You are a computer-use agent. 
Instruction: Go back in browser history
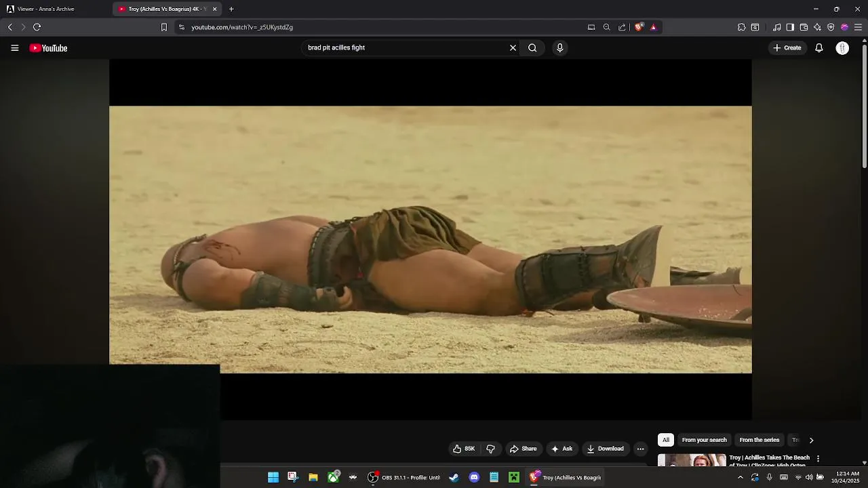tap(9, 27)
